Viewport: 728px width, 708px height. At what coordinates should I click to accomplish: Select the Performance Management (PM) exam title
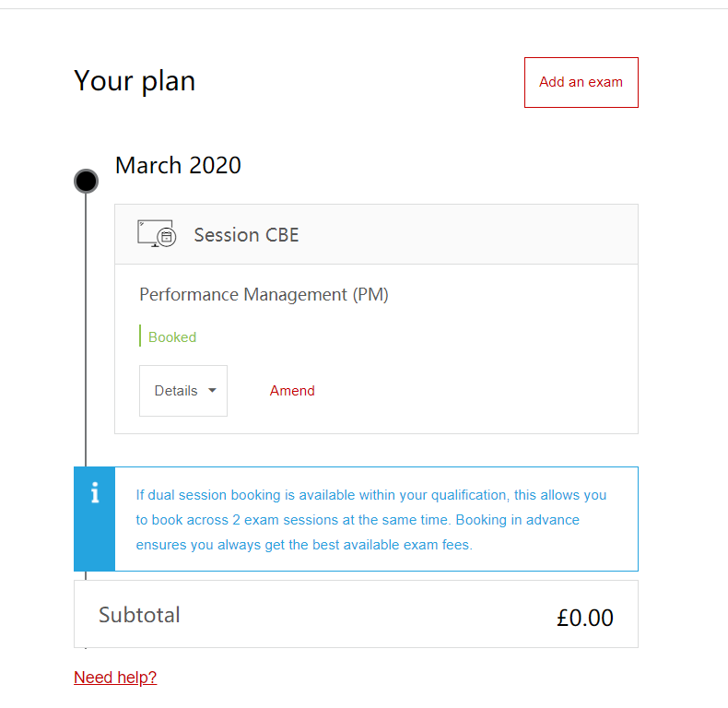[264, 295]
